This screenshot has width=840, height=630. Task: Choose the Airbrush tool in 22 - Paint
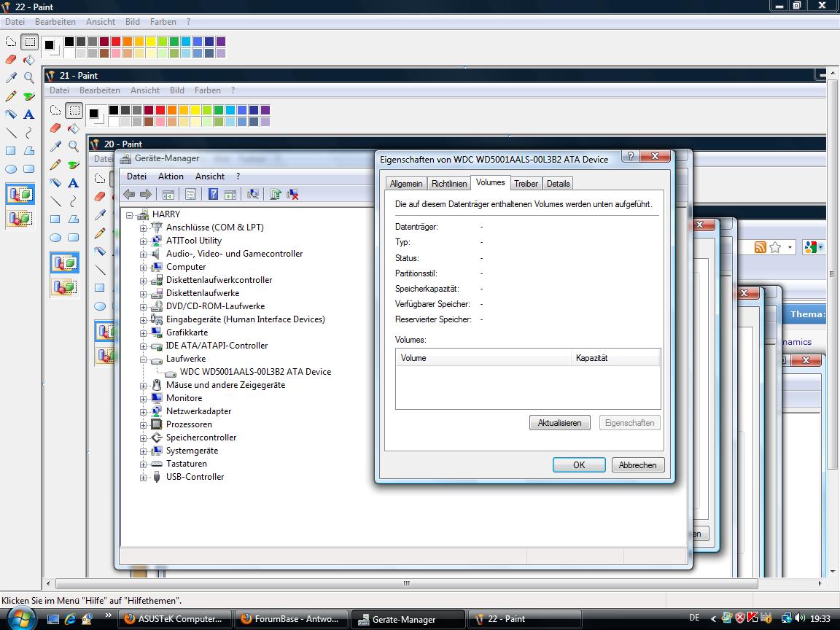click(x=11, y=114)
